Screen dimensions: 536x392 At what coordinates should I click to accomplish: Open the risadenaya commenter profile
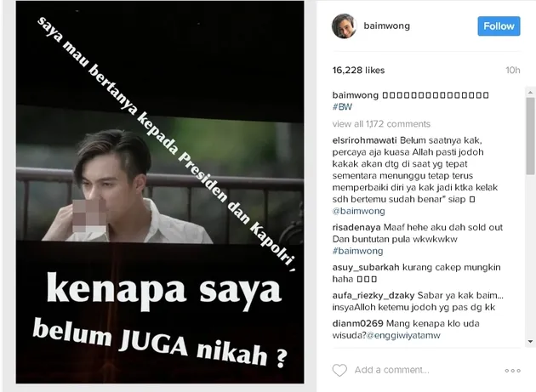click(x=356, y=227)
